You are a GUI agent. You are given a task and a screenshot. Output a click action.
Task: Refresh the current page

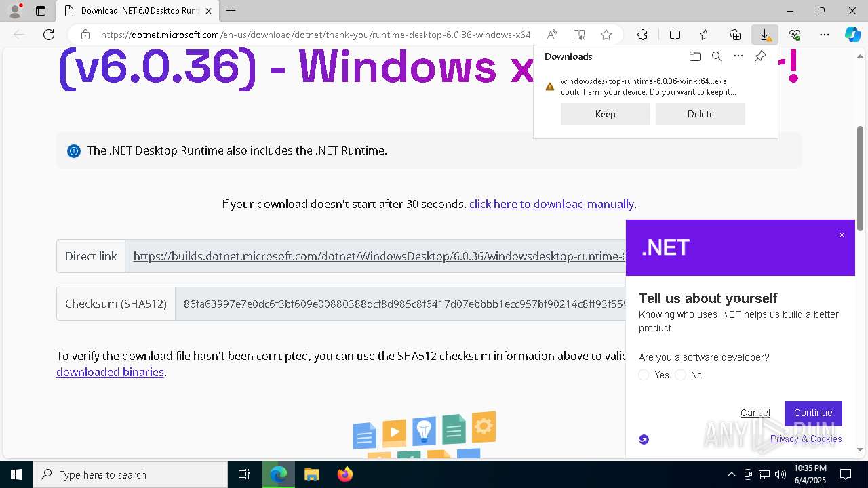coord(49,35)
